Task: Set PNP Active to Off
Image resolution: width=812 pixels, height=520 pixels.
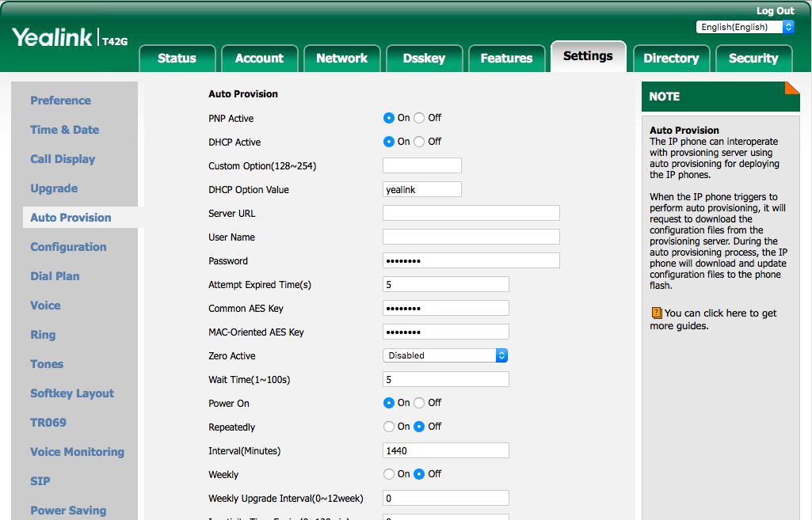Action: click(419, 118)
